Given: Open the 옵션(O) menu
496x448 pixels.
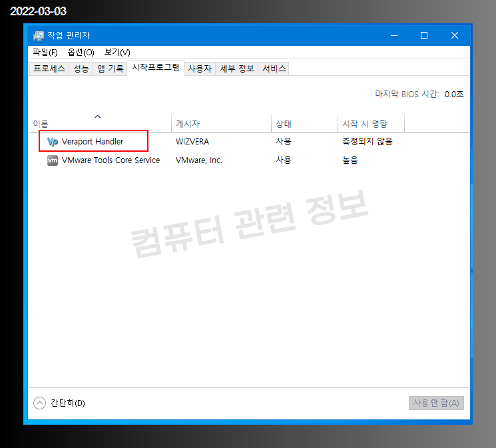Looking at the screenshot, I should coord(81,52).
